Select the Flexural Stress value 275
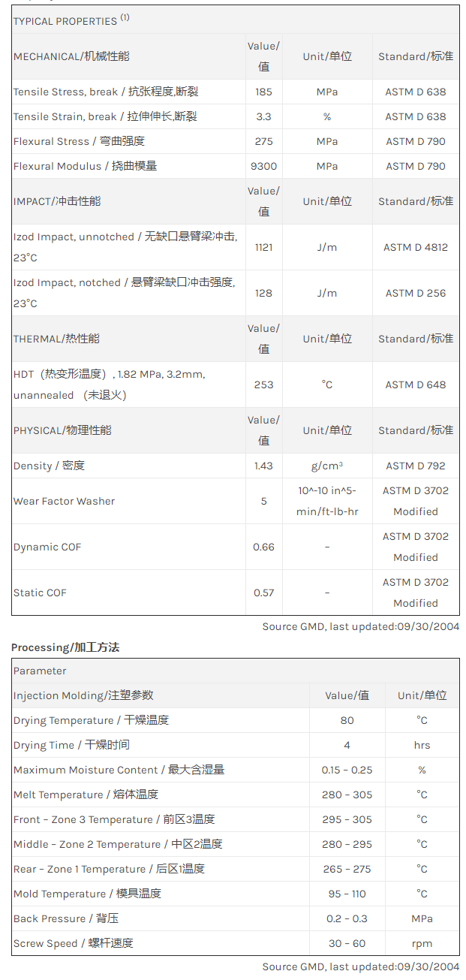 (x=263, y=141)
